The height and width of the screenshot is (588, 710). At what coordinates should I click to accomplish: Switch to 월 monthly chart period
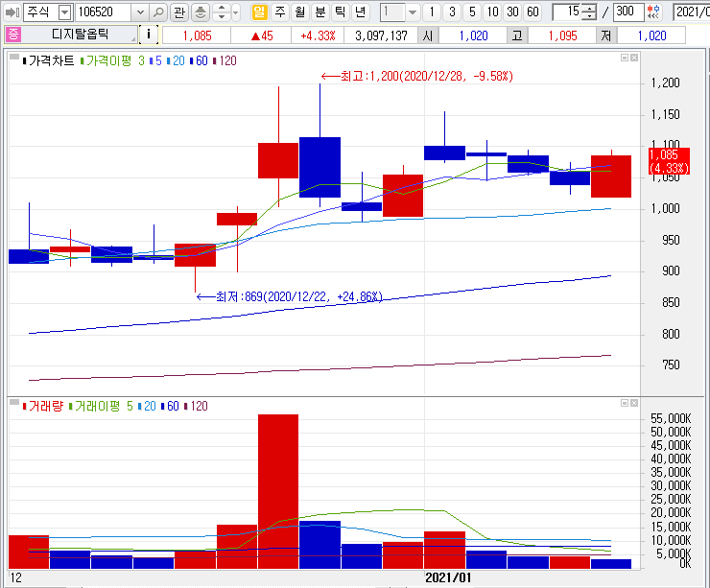(x=299, y=12)
